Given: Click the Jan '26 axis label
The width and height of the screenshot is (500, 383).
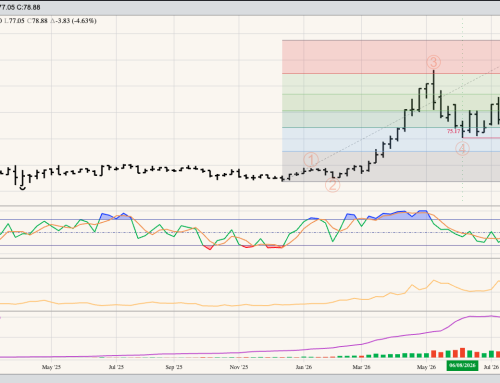Looking at the screenshot, I should click(304, 367).
